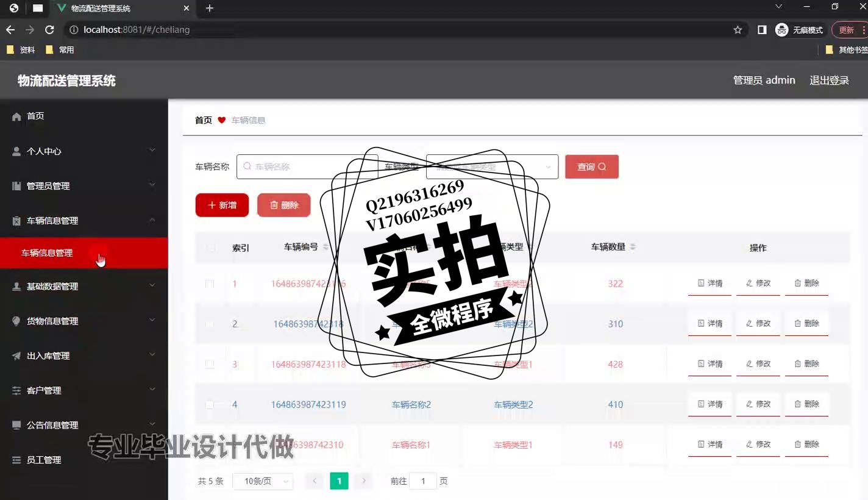The width and height of the screenshot is (868, 500).
Task: Check the checkbox for row 1
Action: point(210,284)
